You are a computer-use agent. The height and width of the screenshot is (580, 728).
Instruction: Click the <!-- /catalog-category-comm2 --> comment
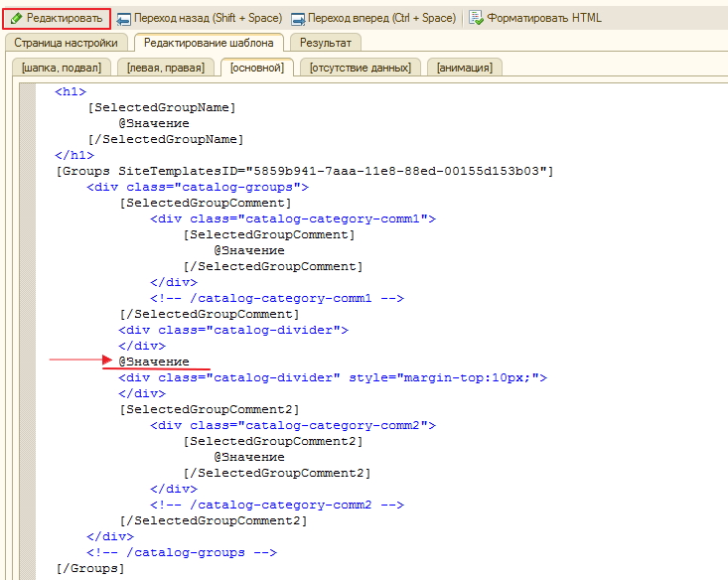click(277, 505)
